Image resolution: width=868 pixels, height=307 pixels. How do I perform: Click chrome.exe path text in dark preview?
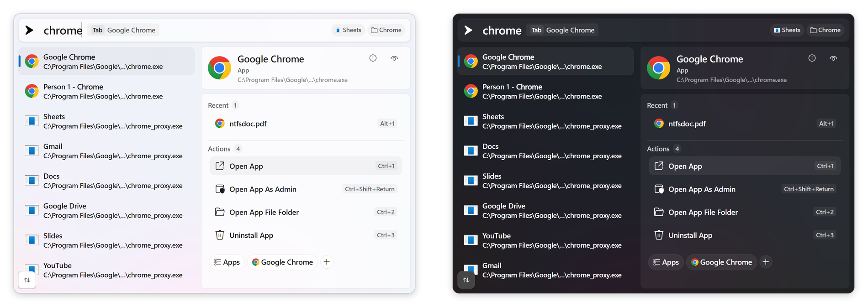click(731, 80)
